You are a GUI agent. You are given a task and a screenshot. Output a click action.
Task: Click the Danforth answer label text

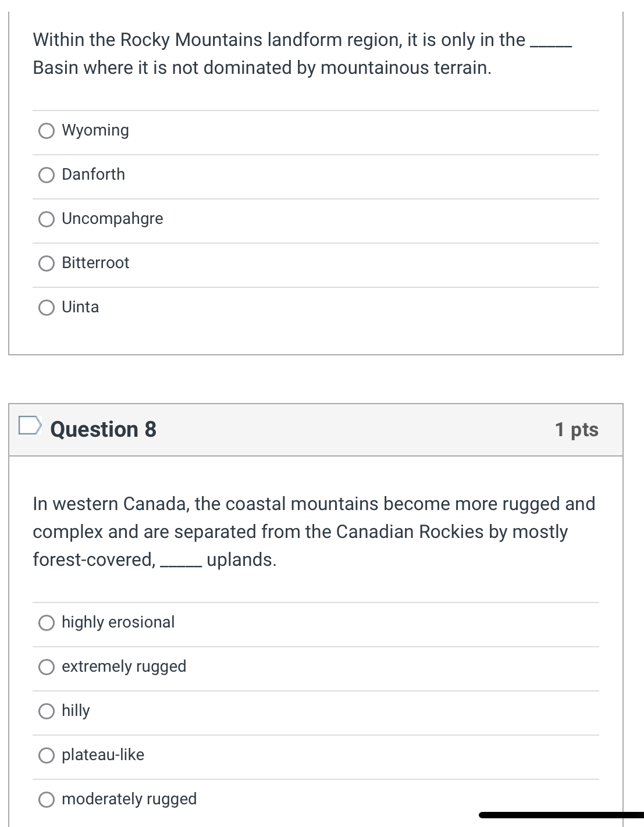point(93,174)
